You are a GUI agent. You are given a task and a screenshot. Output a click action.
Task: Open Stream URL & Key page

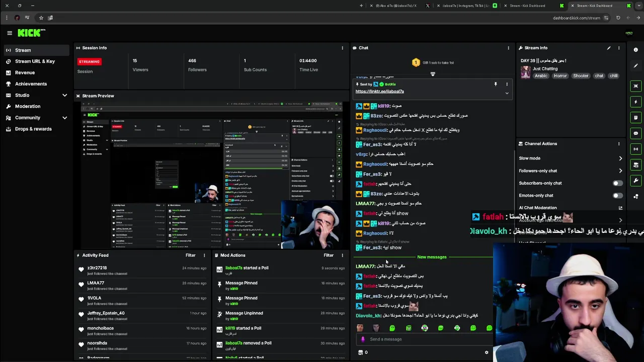pos(35,61)
